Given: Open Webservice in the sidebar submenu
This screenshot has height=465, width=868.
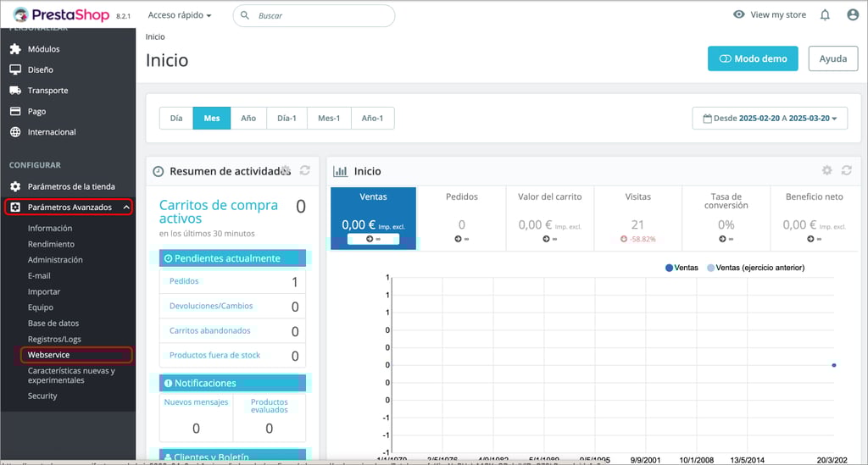Looking at the screenshot, I should pyautogui.click(x=48, y=355).
